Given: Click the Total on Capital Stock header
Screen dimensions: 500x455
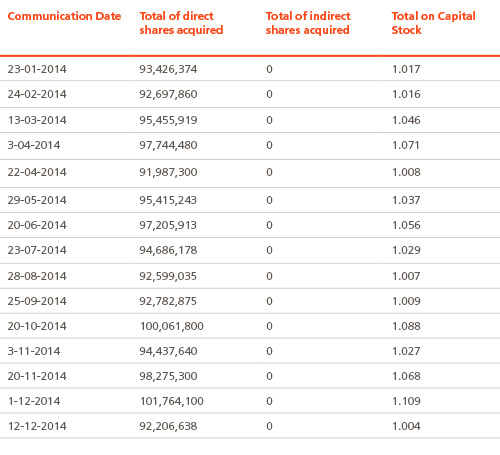Looking at the screenshot, I should tap(433, 23).
